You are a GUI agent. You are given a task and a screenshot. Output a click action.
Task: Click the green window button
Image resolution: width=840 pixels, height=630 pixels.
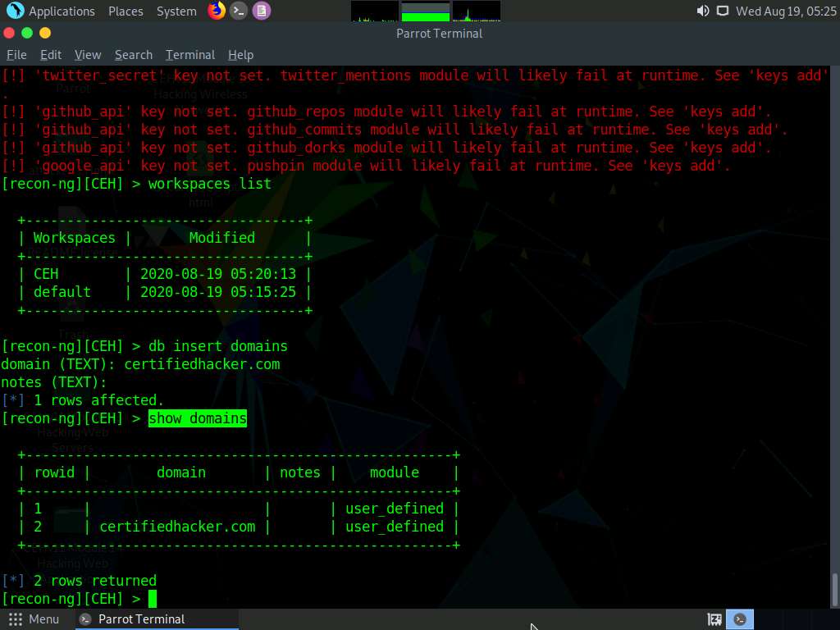[x=27, y=33]
